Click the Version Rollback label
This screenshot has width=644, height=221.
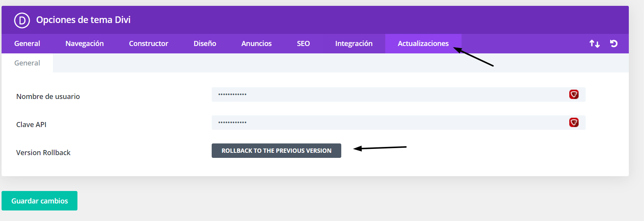click(43, 152)
